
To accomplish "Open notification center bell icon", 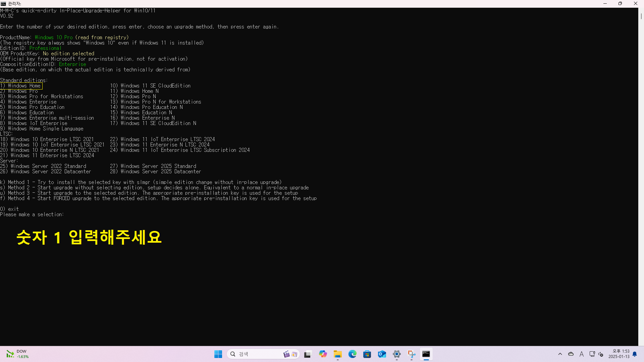I will tap(635, 354).
